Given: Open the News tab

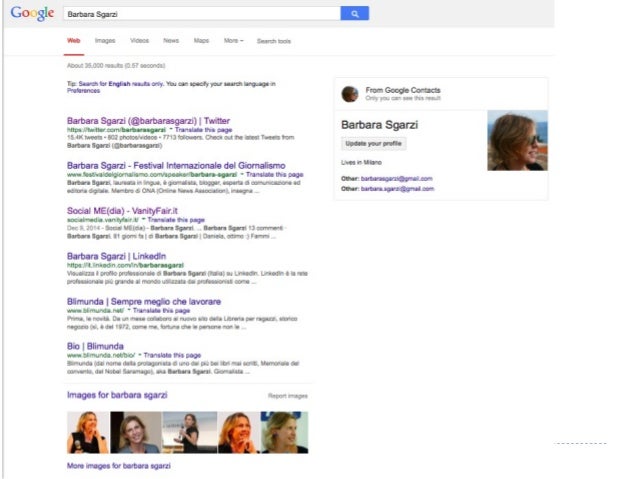Looking at the screenshot, I should click(171, 41).
